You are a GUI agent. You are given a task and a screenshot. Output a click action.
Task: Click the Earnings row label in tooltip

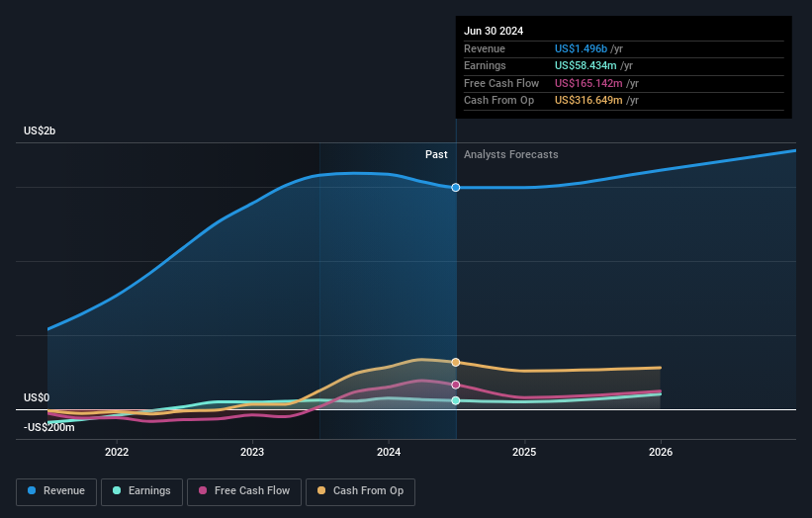pyautogui.click(x=485, y=65)
